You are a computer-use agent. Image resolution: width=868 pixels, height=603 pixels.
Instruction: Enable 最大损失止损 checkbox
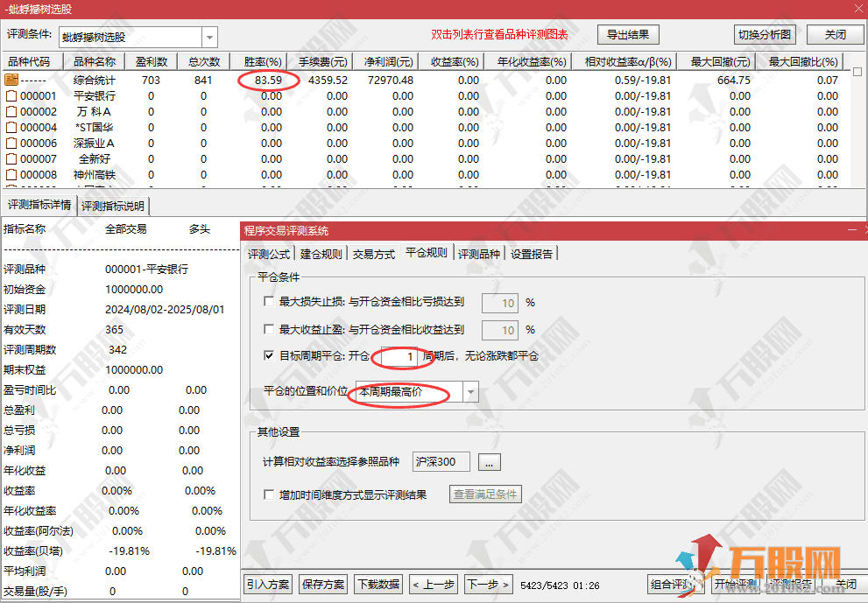[x=269, y=301]
